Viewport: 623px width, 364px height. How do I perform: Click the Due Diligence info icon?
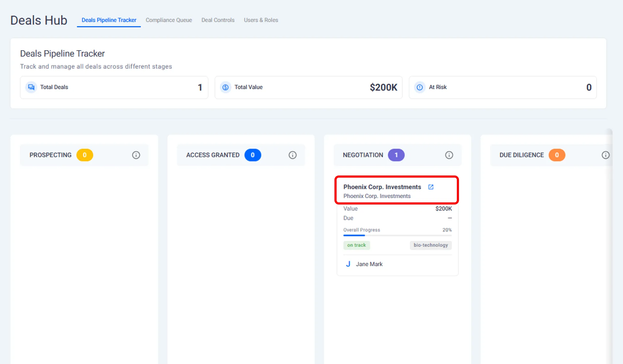coord(605,155)
